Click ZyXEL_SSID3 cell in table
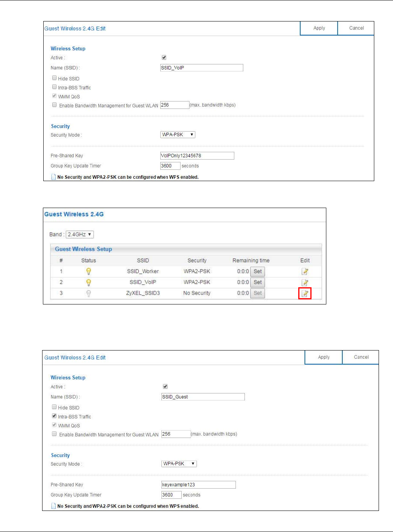The width and height of the screenshot is (393, 532). coord(143,293)
